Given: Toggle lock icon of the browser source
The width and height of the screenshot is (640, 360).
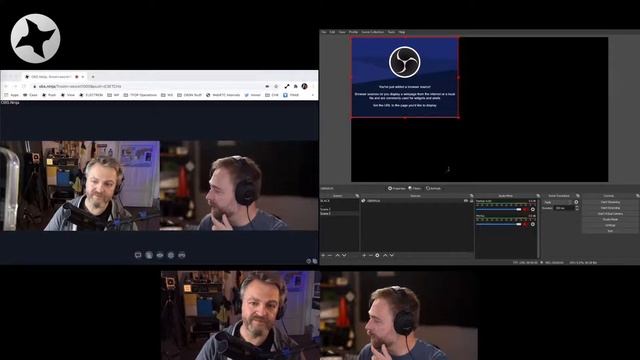Looking at the screenshot, I should click(471, 201).
